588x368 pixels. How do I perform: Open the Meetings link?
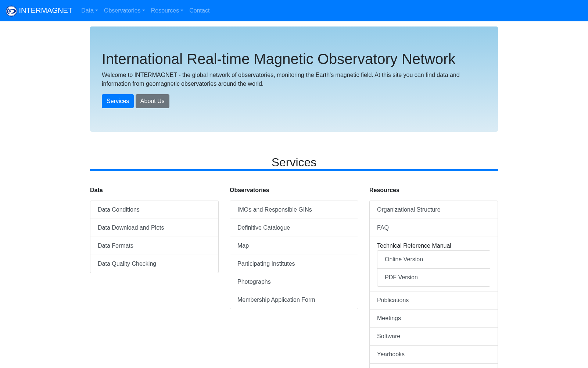(x=434, y=318)
